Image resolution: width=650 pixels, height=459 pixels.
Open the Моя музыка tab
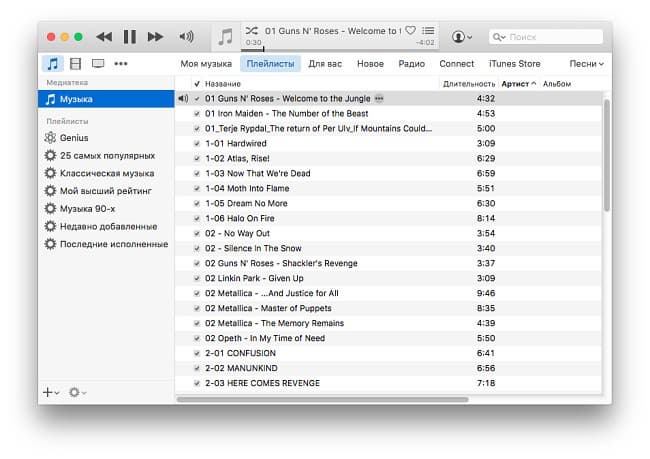tap(206, 64)
